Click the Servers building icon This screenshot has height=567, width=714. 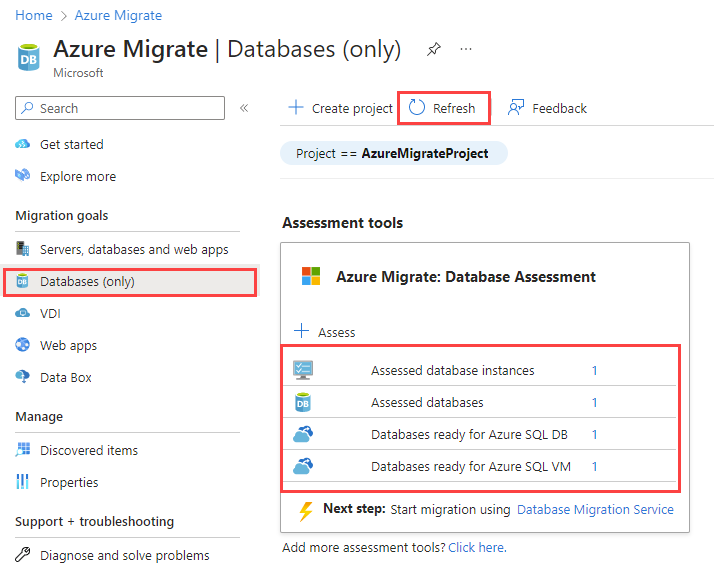pos(22,249)
